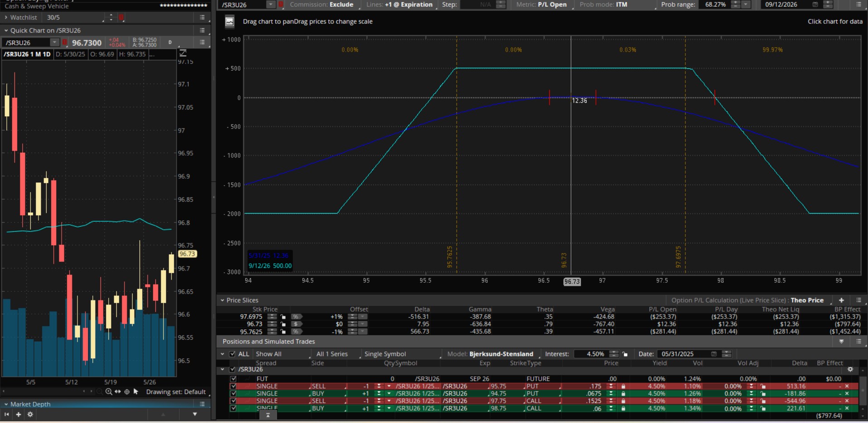
Task: Click the plus icon in Price Slices header
Action: click(x=841, y=300)
